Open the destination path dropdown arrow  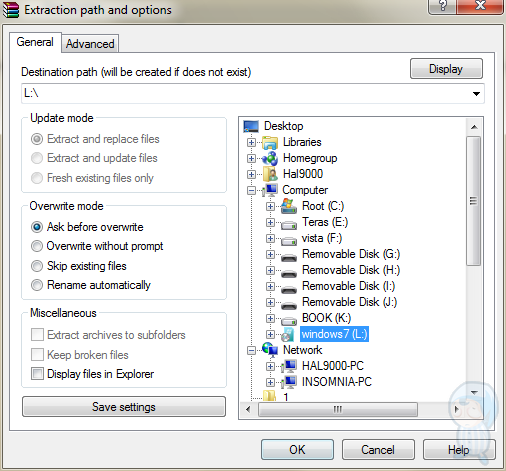coord(476,94)
